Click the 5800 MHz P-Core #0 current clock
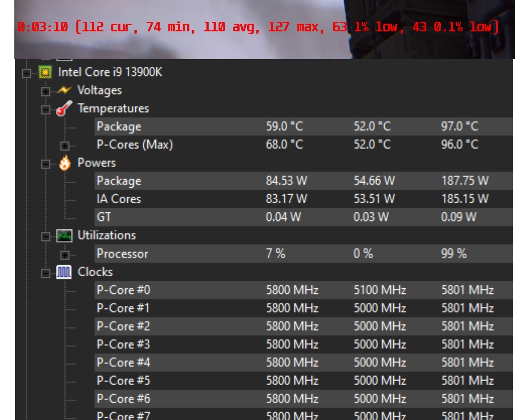 click(292, 290)
